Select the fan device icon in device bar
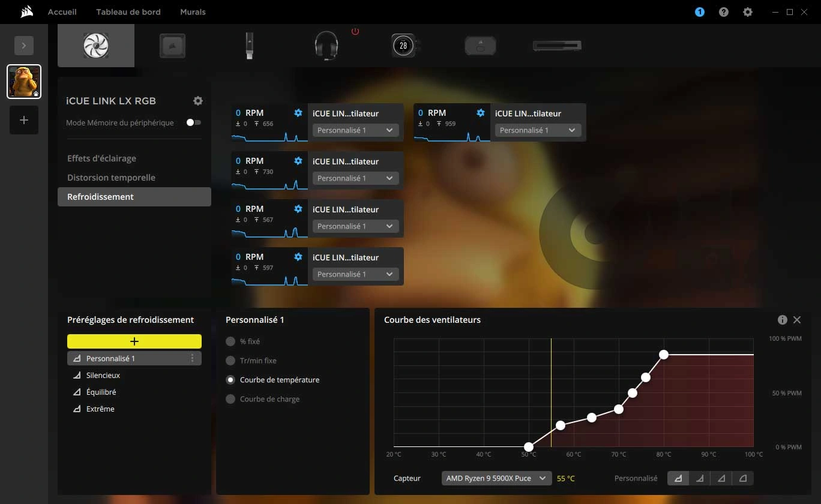Screen dimensions: 821x504 tap(96, 46)
